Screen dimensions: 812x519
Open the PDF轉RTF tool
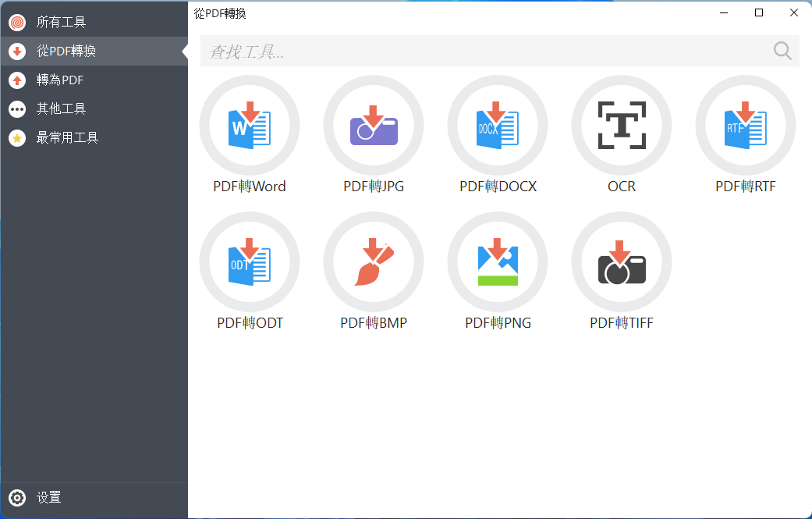click(745, 125)
